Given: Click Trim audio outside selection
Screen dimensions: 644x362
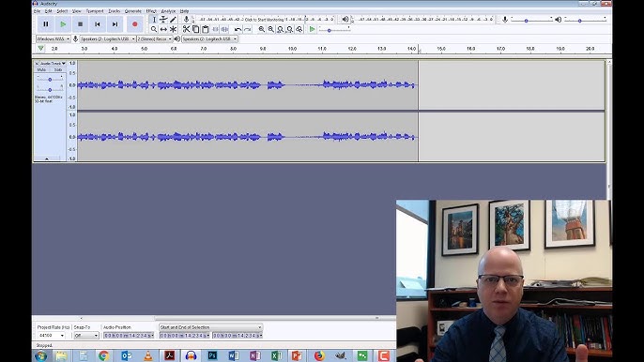Looking at the screenshot, I should coord(215,29).
